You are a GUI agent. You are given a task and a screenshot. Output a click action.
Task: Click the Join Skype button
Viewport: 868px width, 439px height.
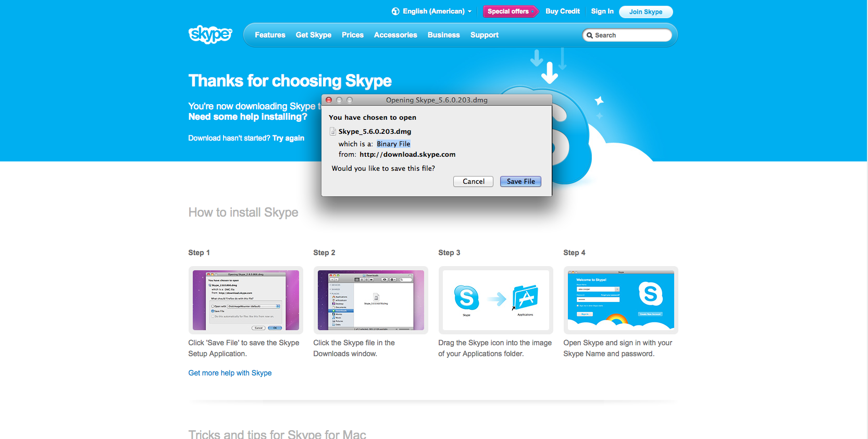pos(646,12)
